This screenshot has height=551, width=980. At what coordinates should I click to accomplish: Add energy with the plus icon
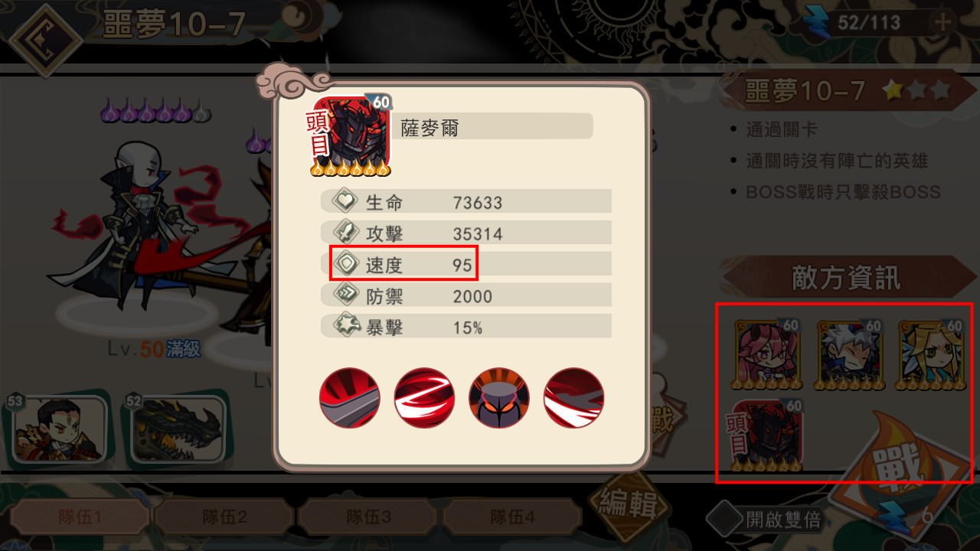(942, 22)
